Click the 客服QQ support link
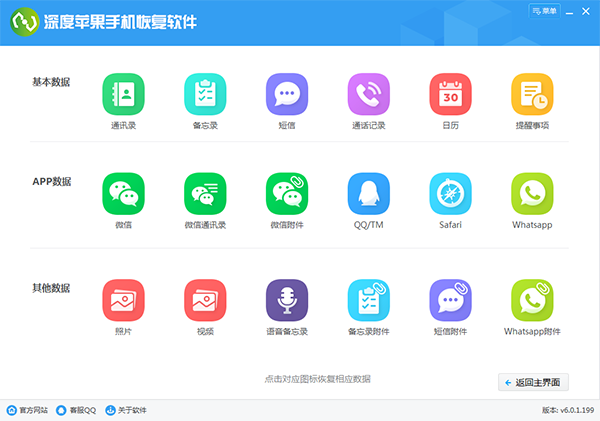The height and width of the screenshot is (421, 600). (x=76, y=410)
